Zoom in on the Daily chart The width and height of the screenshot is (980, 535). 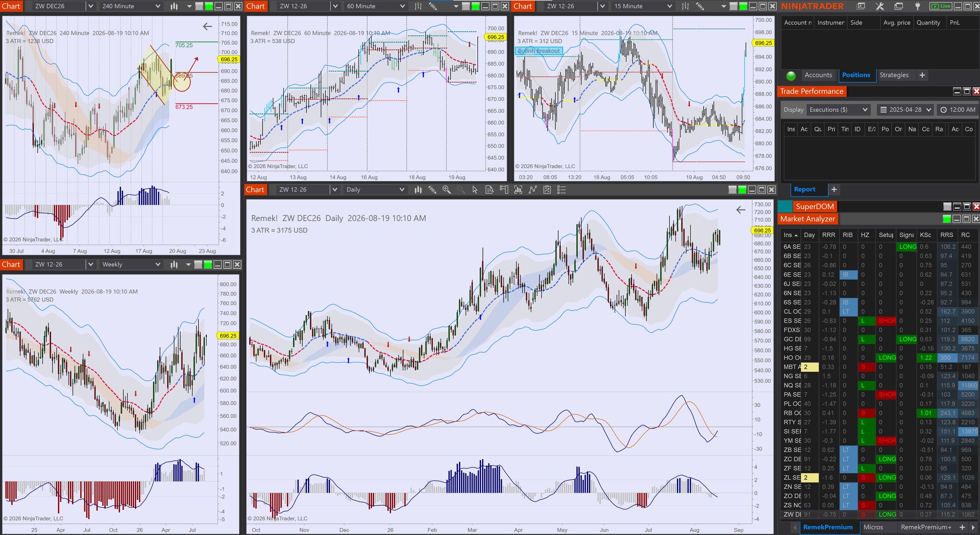(x=446, y=190)
